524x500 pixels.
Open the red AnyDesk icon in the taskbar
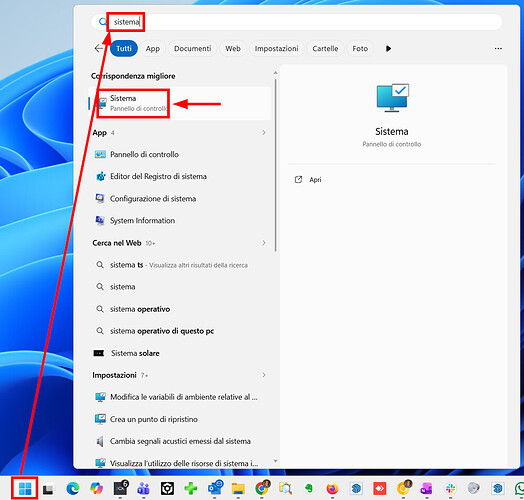[x=380, y=489]
